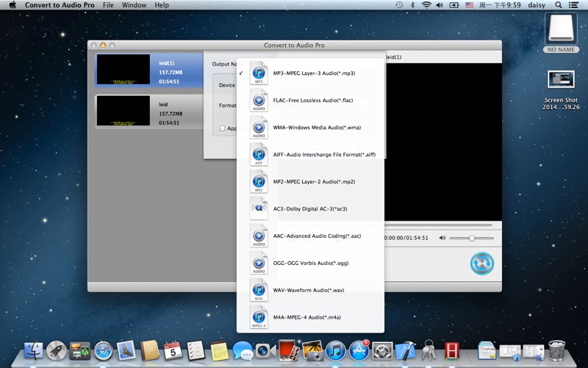
Task: Click the battery status icon
Action: tap(454, 5)
